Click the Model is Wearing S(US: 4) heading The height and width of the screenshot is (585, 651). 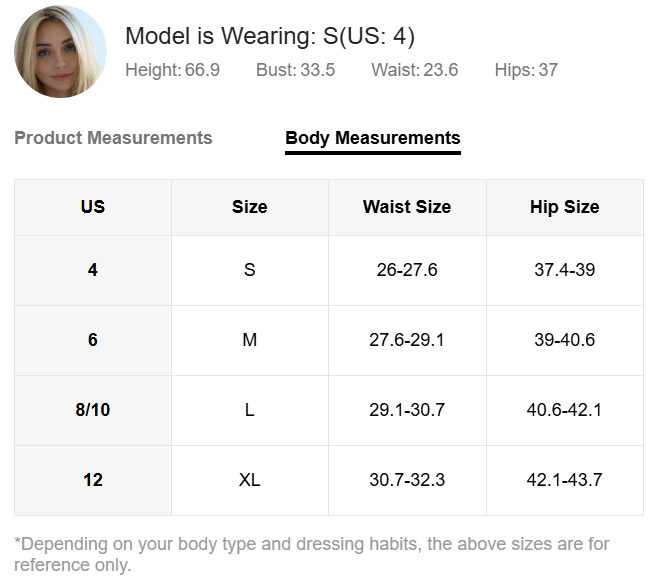(x=270, y=36)
